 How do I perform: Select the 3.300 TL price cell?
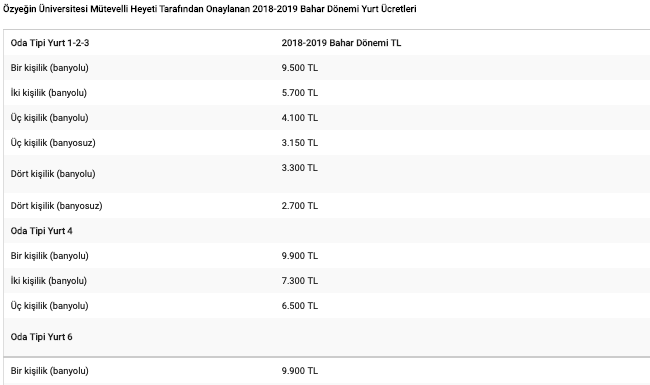(300, 167)
